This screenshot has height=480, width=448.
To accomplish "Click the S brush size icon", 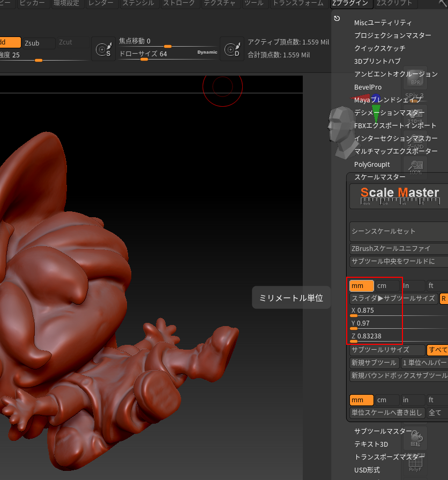I will pos(103,49).
